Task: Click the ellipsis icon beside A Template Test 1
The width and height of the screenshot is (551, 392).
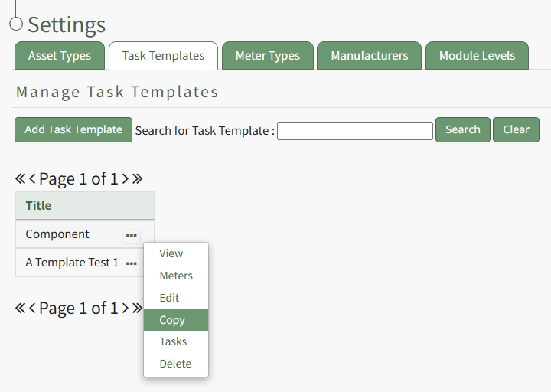Action: pyautogui.click(x=132, y=263)
